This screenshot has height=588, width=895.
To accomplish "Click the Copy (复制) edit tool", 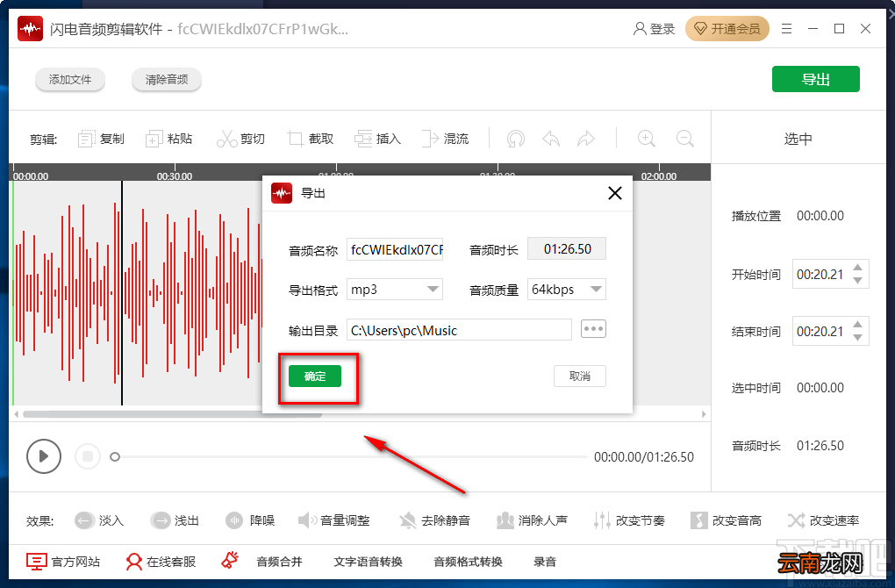I will (x=101, y=139).
